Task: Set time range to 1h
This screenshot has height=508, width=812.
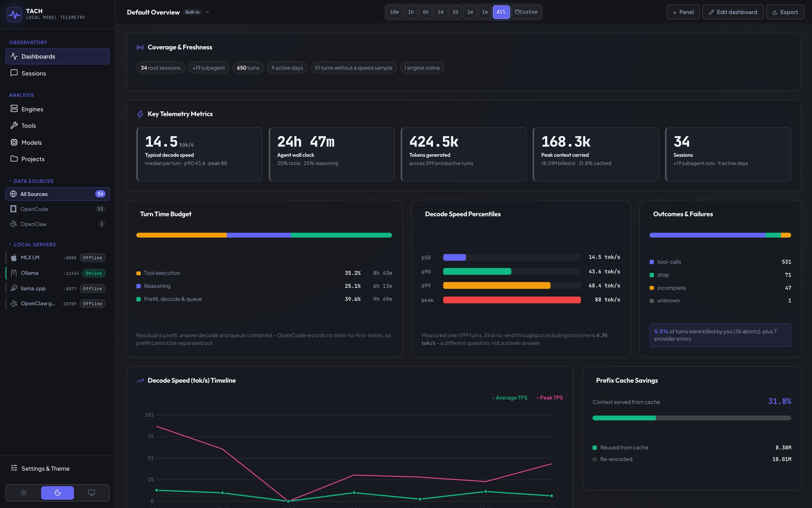Action: 411,12
